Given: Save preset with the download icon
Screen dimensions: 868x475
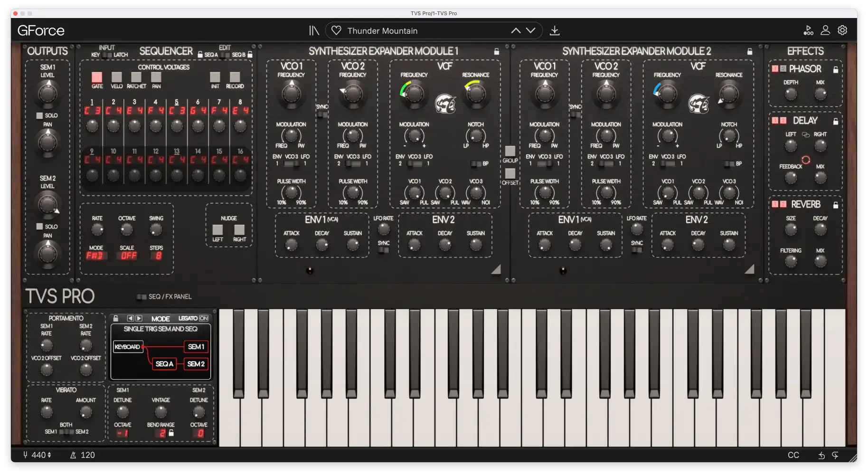Looking at the screenshot, I should tap(554, 30).
